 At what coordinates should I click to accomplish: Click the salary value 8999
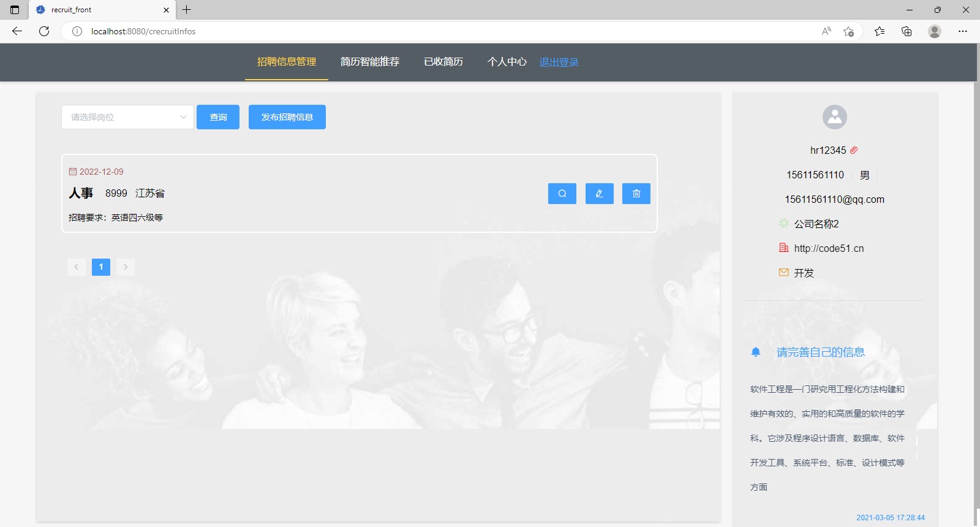[116, 193]
